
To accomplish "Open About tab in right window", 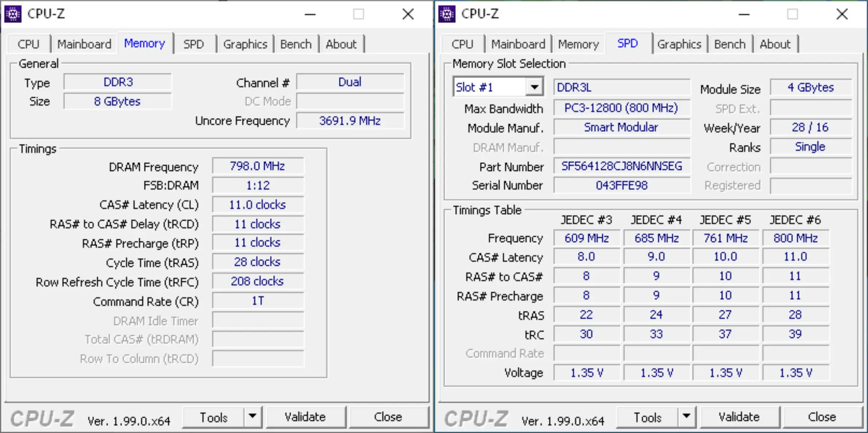I will 775,44.
